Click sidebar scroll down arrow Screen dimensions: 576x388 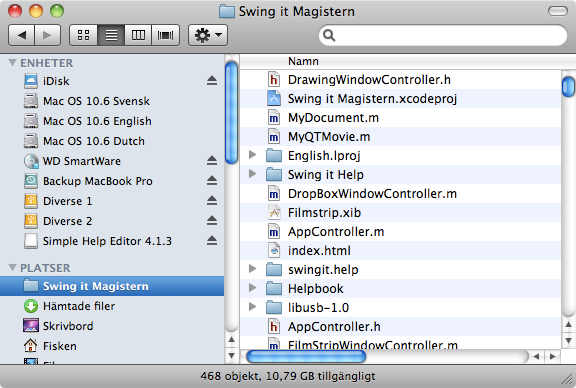231,355
